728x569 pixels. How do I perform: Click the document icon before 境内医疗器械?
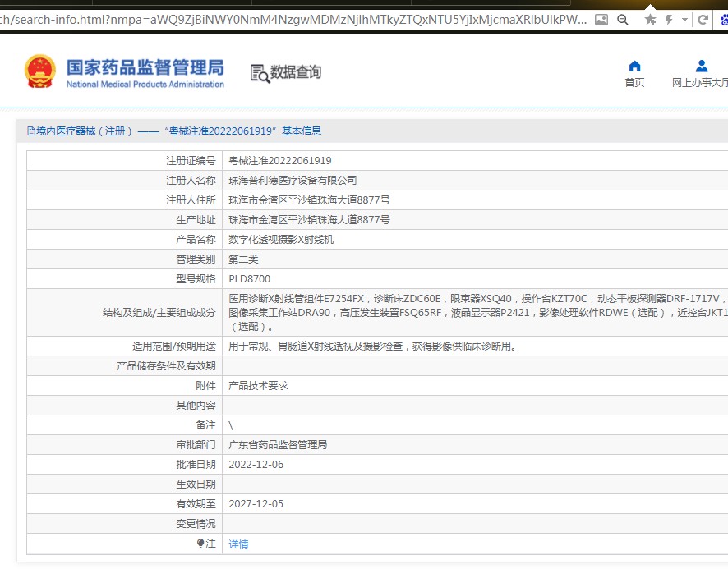point(31,131)
